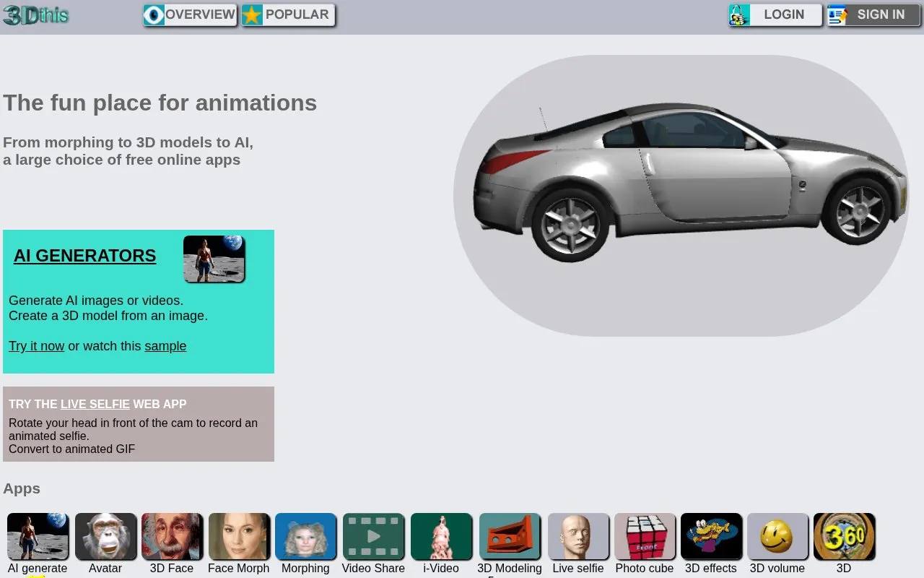Image resolution: width=924 pixels, height=578 pixels.
Task: Open the 3D volume smiley icon
Action: 777,536
